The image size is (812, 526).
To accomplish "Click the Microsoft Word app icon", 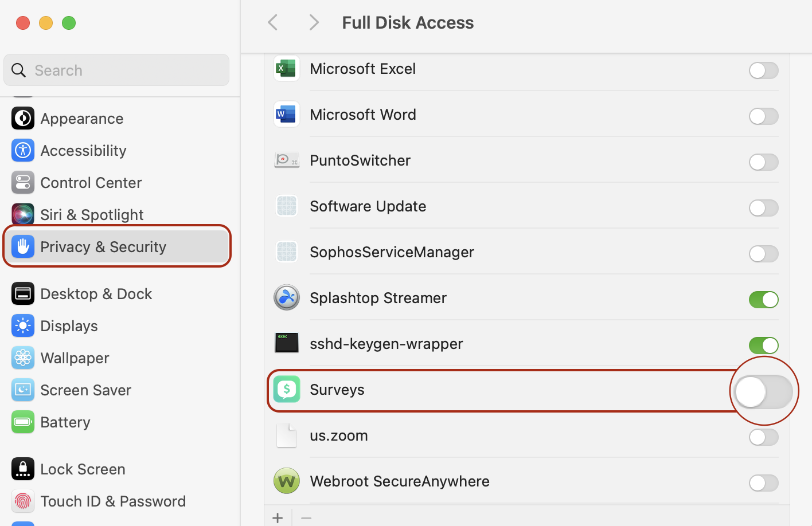I will [x=286, y=115].
